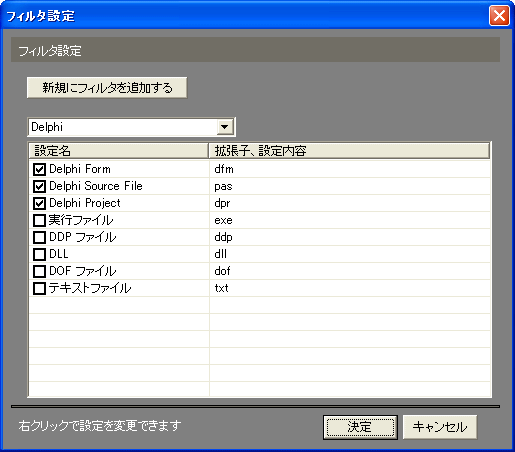Select the DDP ファイル row label
Screen dimensions: 515x452
(x=83, y=237)
